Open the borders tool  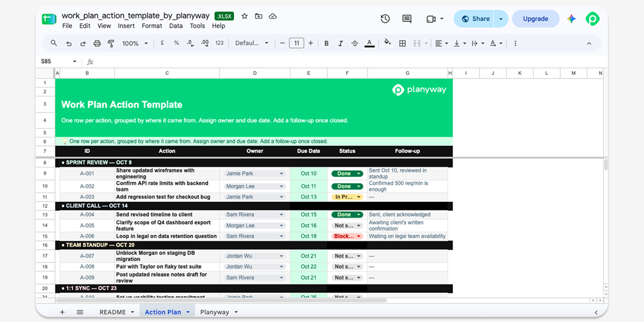(402, 43)
